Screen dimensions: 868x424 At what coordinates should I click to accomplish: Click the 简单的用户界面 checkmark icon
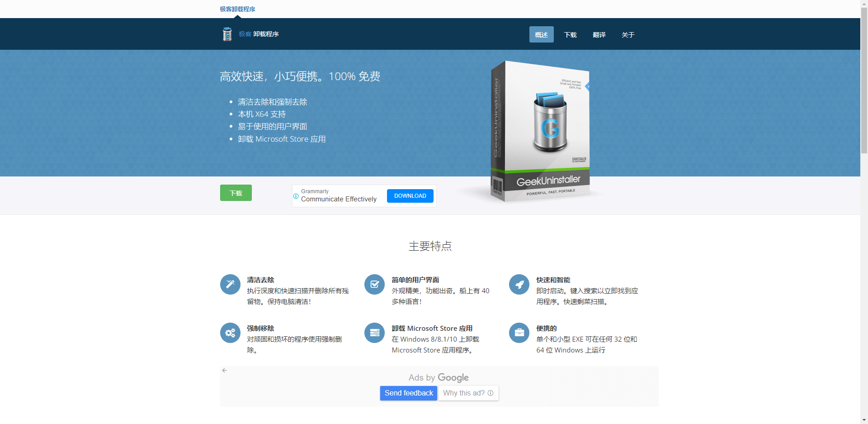tap(374, 284)
